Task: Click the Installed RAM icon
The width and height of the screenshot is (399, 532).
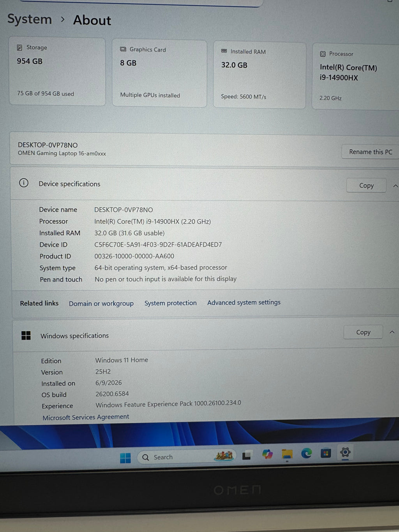Action: click(x=224, y=51)
